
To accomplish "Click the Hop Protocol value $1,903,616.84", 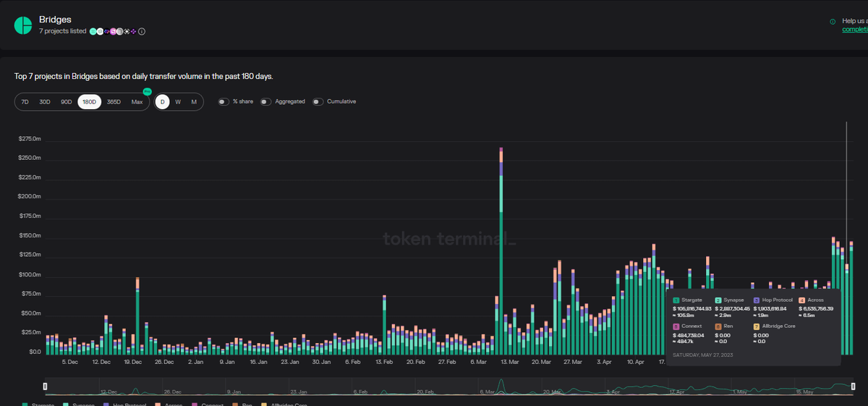I will pyautogui.click(x=771, y=308).
